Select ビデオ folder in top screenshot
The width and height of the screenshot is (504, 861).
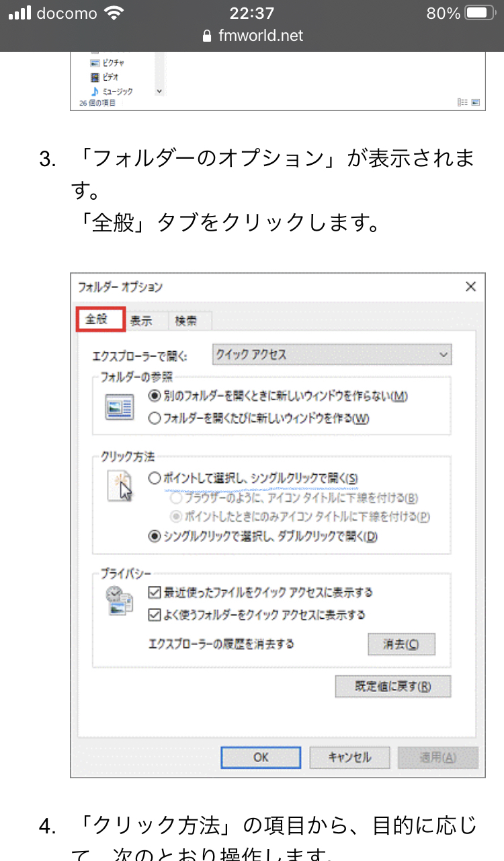pos(104,77)
